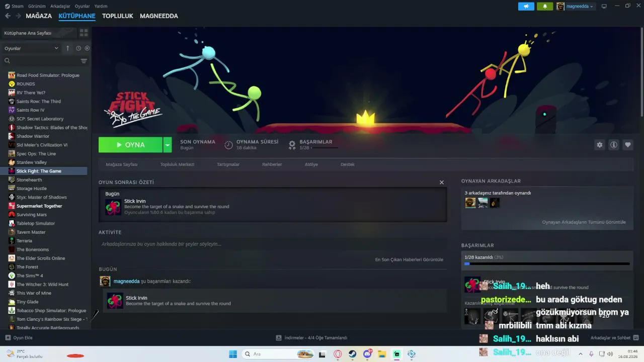This screenshot has width=644, height=362.
Task: Click Stick Irvin achievement icon in summary
Action: coord(113,207)
